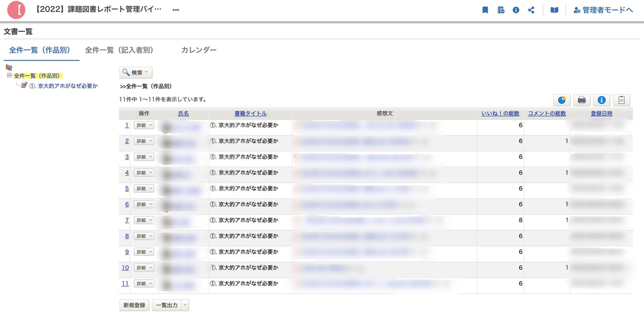The image size is (644, 319).
Task: Expand the arrow next to 一覧出力
Action: coord(185,305)
